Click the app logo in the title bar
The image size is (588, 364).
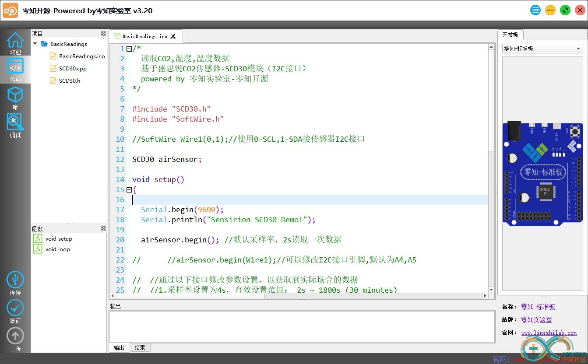(11, 10)
